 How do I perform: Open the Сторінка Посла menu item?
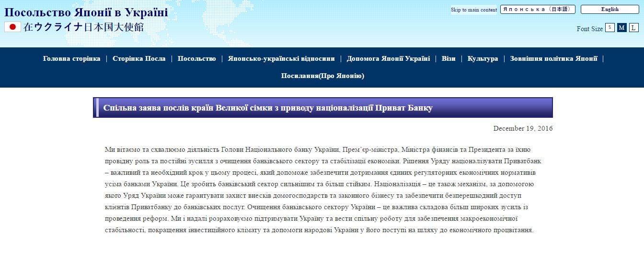tap(139, 59)
